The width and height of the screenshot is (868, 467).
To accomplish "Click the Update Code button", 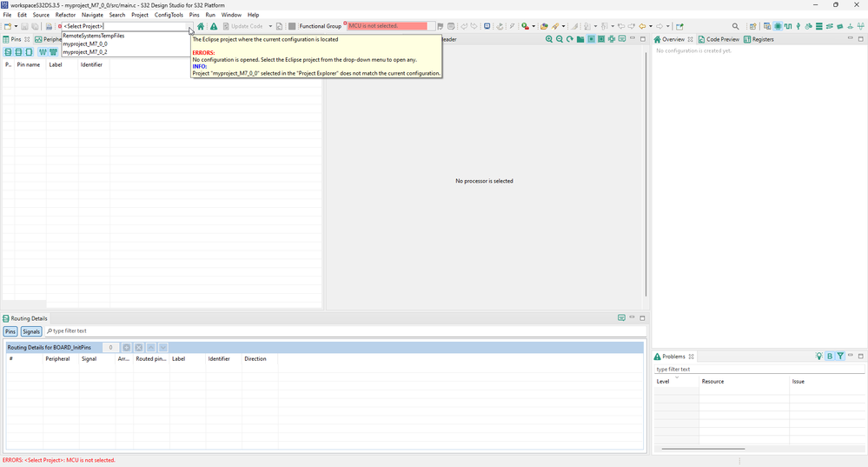I will pyautogui.click(x=243, y=26).
